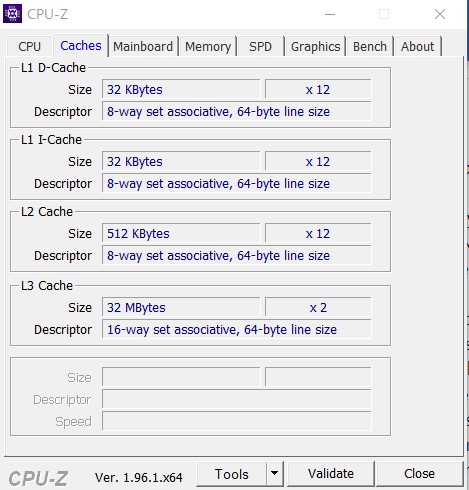Click the L3 Cache size field 32 MBytes

tap(181, 307)
